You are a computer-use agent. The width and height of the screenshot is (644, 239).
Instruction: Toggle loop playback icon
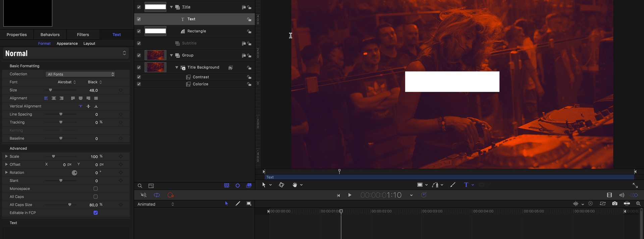(x=157, y=195)
